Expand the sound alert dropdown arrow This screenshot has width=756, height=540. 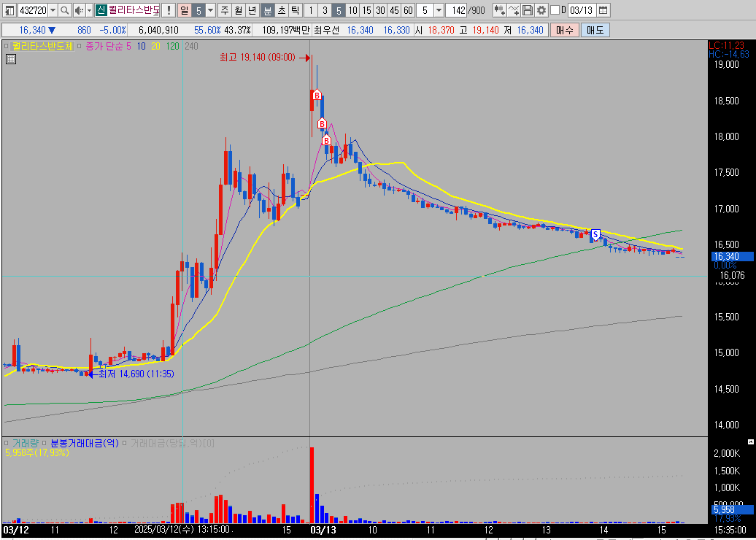[89, 9]
